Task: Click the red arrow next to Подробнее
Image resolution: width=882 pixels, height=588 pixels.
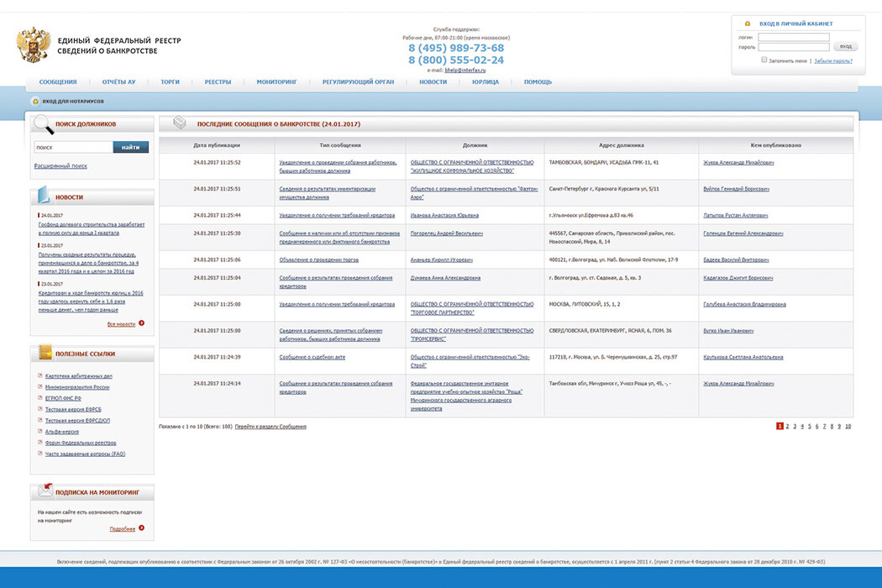Action: click(142, 528)
